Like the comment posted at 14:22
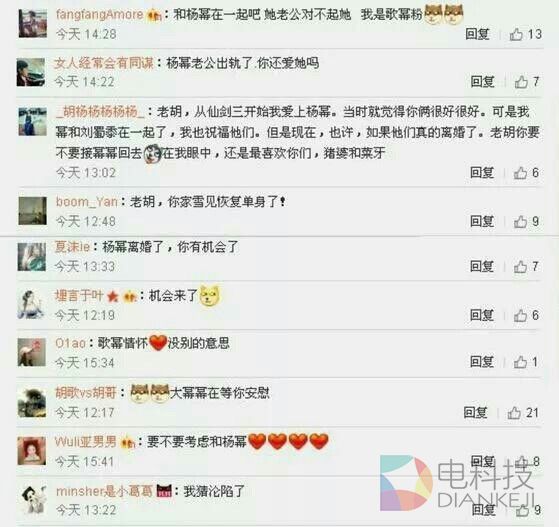559x527 pixels. click(x=527, y=82)
